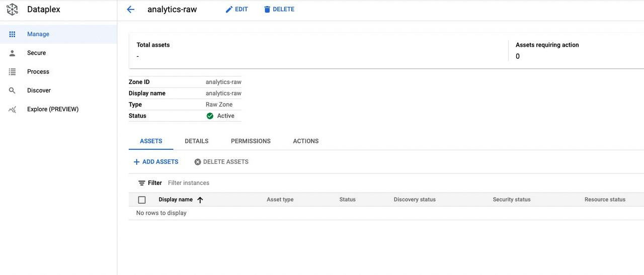This screenshot has height=275, width=644.
Task: Click the Assets requiring action count 0
Action: [x=518, y=56]
